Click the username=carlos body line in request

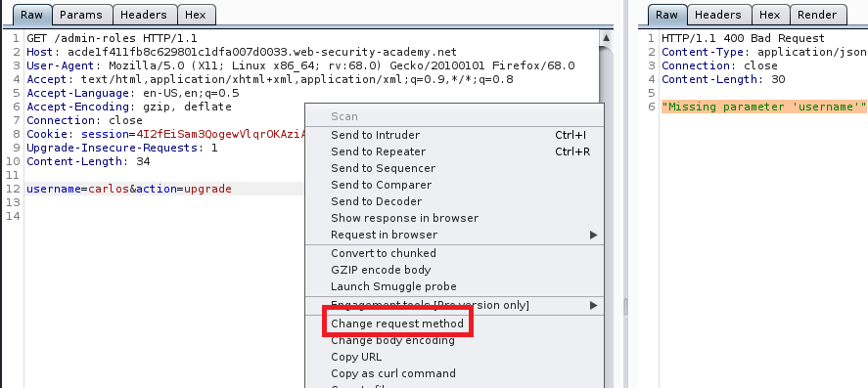tap(129, 189)
